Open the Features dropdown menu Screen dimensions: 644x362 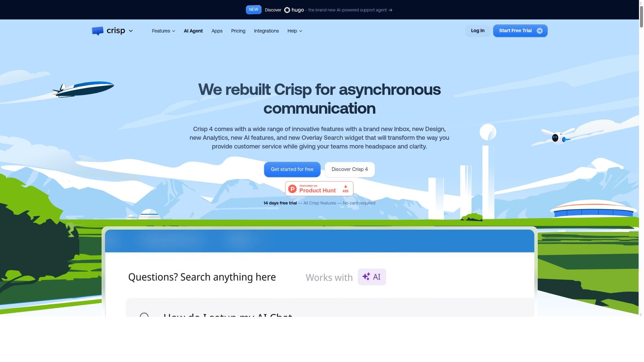(x=163, y=31)
